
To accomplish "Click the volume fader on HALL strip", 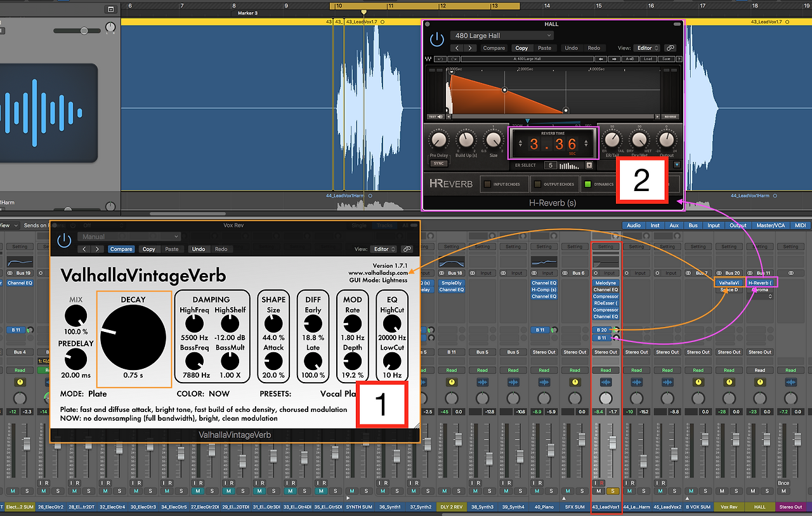I will pyautogui.click(x=766, y=439).
